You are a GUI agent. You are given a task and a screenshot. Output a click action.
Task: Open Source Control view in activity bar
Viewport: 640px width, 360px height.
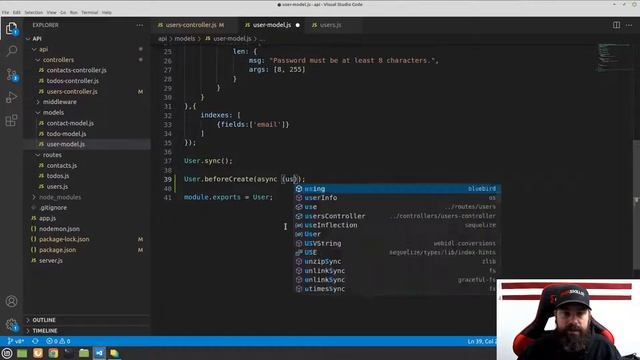[x=11, y=75]
